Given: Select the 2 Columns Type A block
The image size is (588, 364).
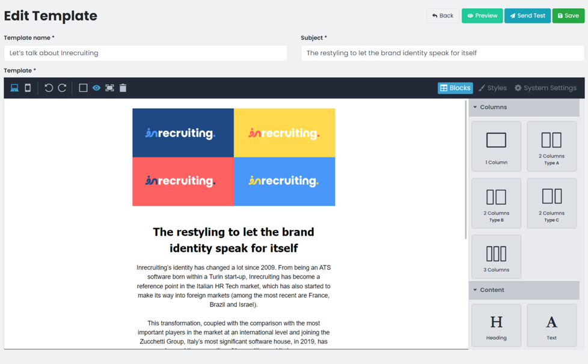Looking at the screenshot, I should tap(551, 147).
